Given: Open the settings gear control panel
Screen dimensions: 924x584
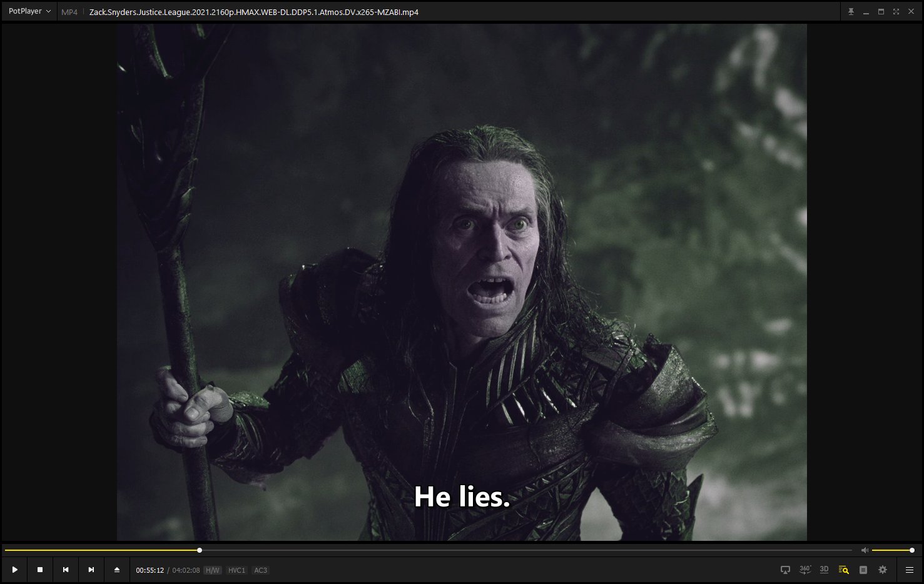Looking at the screenshot, I should (883, 570).
